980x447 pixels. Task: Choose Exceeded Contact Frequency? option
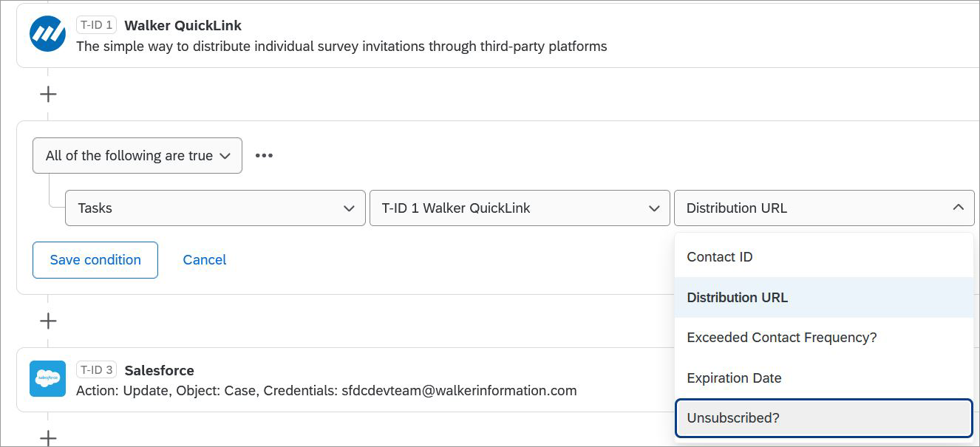pyautogui.click(x=824, y=338)
